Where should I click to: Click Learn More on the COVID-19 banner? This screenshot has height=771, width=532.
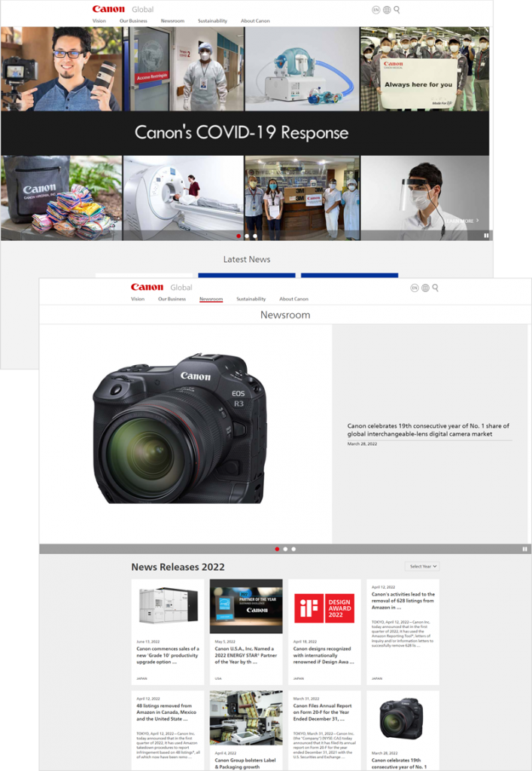[x=462, y=221]
